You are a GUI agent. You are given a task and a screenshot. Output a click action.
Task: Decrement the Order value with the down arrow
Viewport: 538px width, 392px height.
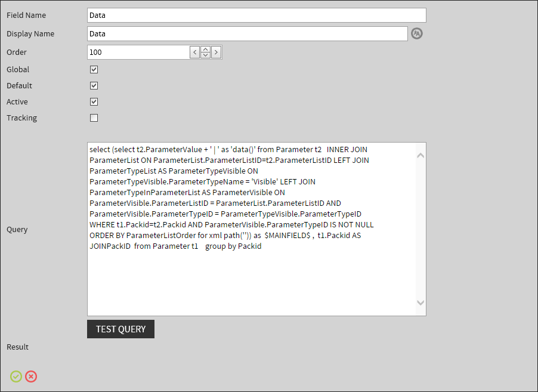(205, 55)
